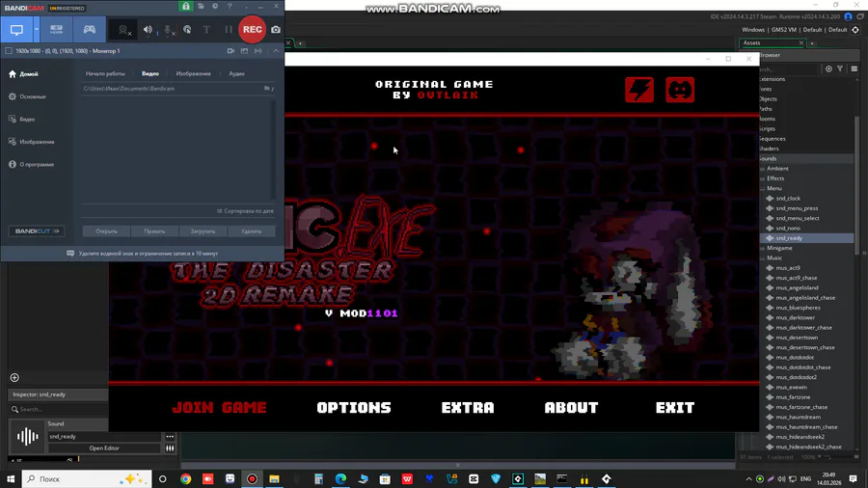Start recording with the REC button
This screenshot has width=868, height=488.
coord(252,30)
